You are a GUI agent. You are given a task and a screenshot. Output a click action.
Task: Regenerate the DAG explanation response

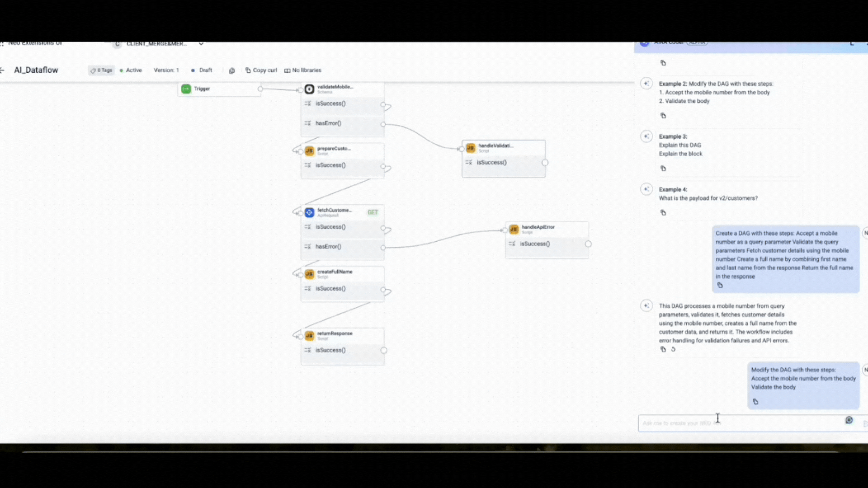(x=673, y=349)
